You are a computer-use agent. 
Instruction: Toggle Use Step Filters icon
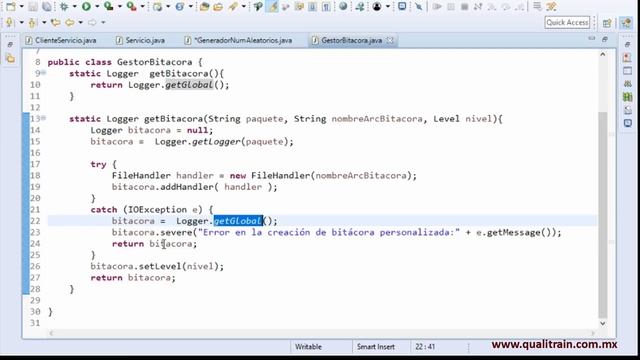tap(551, 6)
